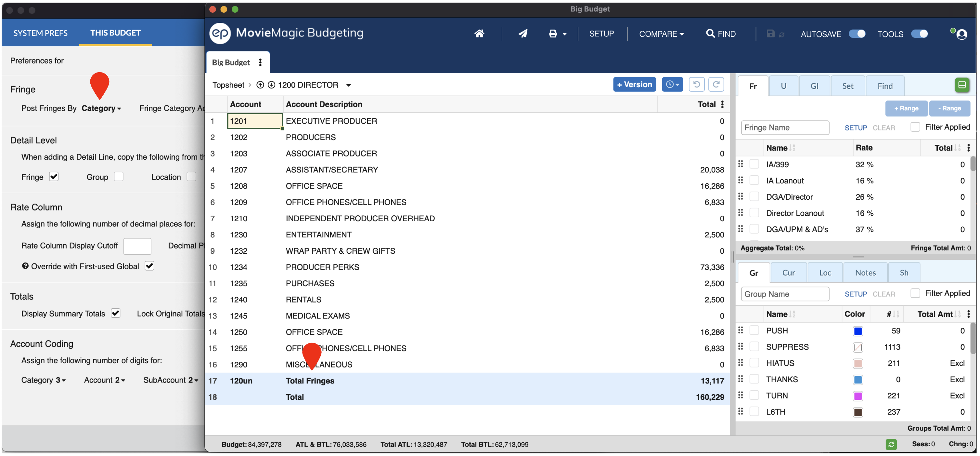Open the user profile icon
This screenshot has width=980, height=456.
pyautogui.click(x=961, y=34)
